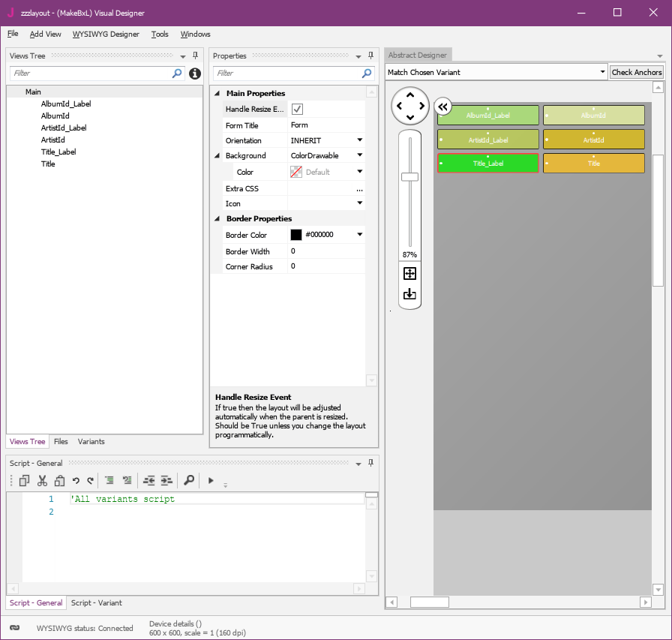The width and height of the screenshot is (672, 640).
Task: Open the WYSIWYG Designer menu
Action: click(106, 34)
